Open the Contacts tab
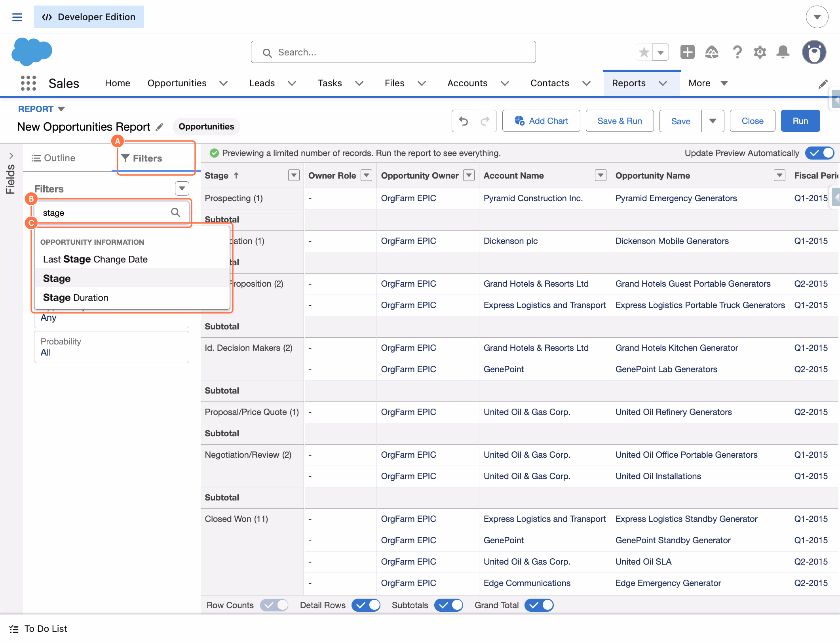The image size is (840, 643). [x=550, y=84]
